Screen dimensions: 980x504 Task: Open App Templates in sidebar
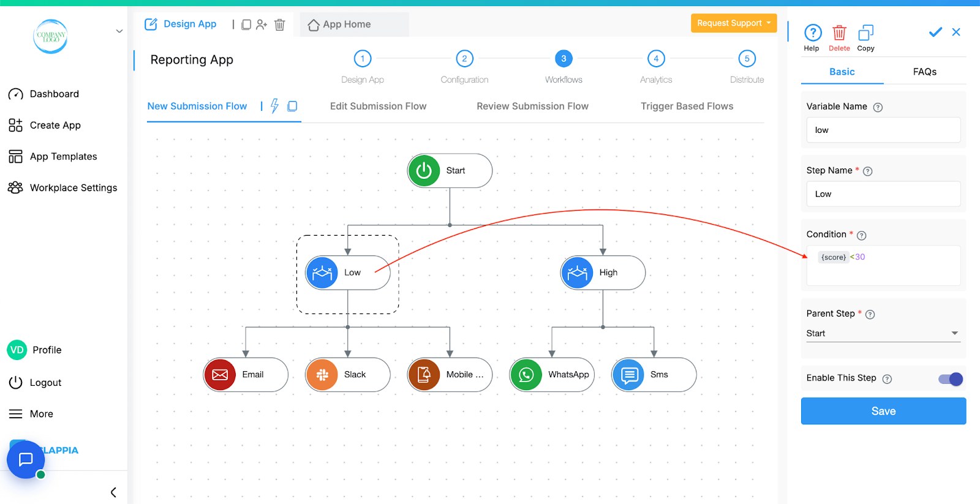[53, 156]
